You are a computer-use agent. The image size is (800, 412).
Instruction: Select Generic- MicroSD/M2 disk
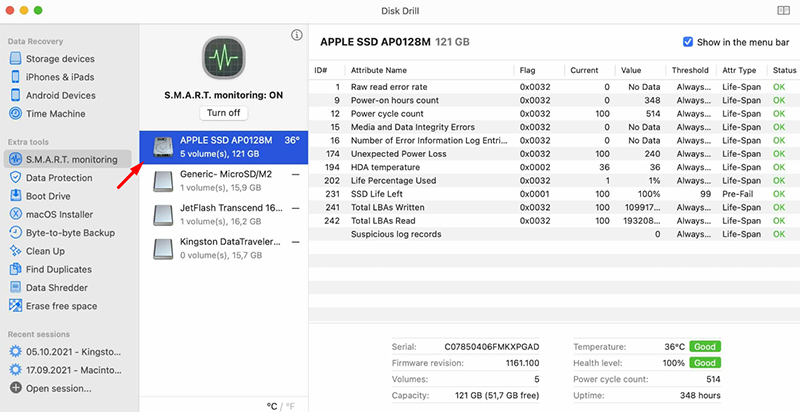(x=223, y=181)
